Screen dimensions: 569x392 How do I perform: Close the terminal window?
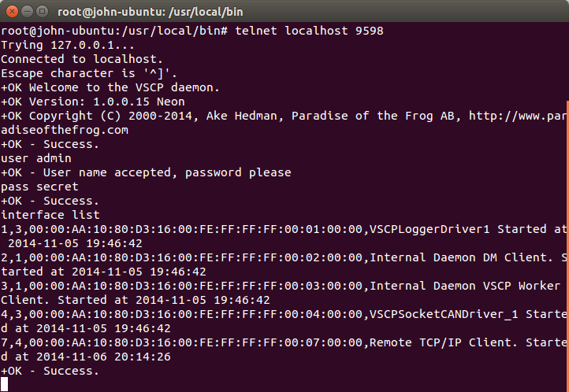(x=10, y=11)
